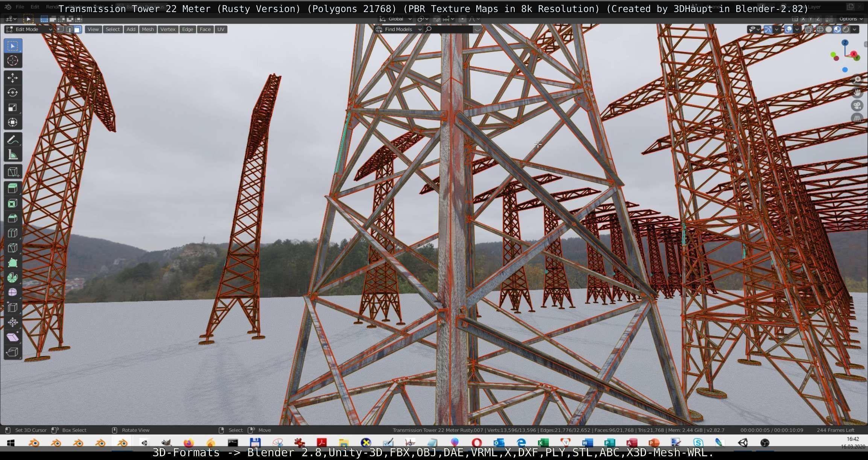The height and width of the screenshot is (460, 868).
Task: Open the View menu
Action: coord(93,29)
